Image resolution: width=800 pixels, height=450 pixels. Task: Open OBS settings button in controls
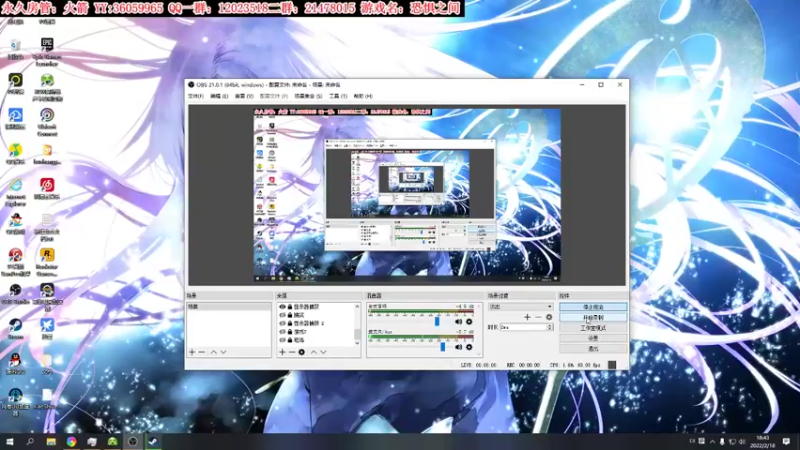pyautogui.click(x=593, y=338)
